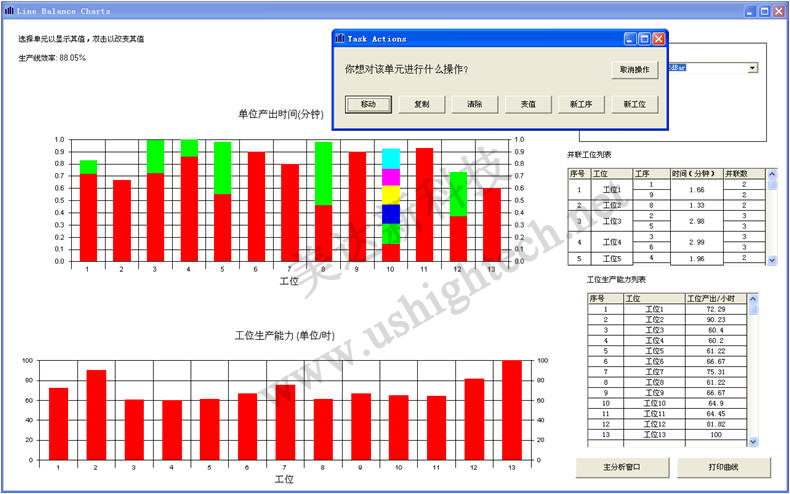The image size is (790, 494).
Task: Click the 复制 (Copy) button
Action: [x=421, y=104]
